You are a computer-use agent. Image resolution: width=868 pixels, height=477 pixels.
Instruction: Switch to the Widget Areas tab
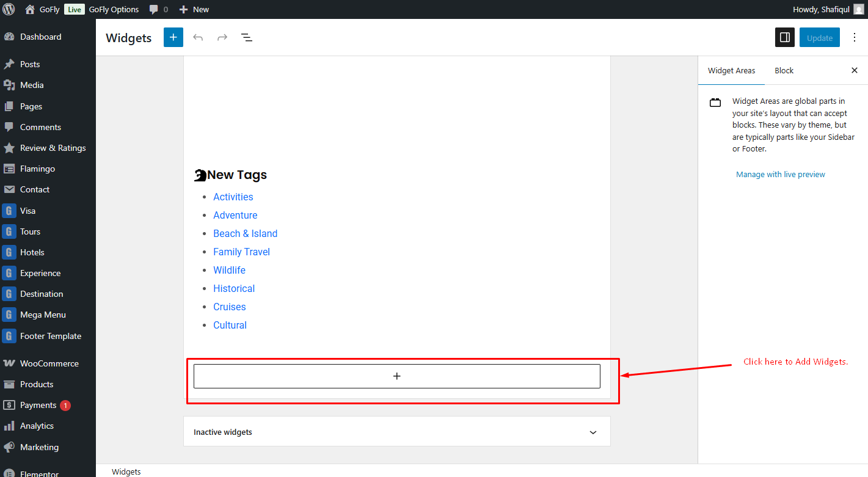point(731,70)
